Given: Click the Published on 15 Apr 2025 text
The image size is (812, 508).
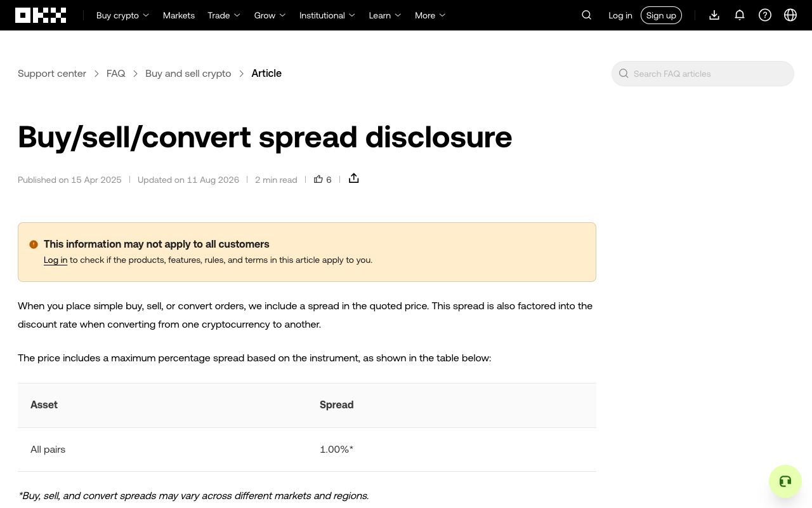Looking at the screenshot, I should 70,180.
